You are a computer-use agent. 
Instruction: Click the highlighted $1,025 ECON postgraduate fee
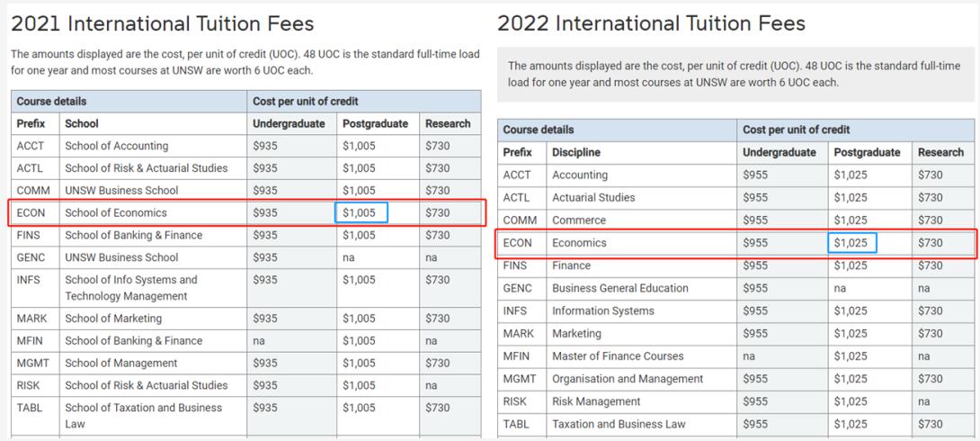click(851, 243)
